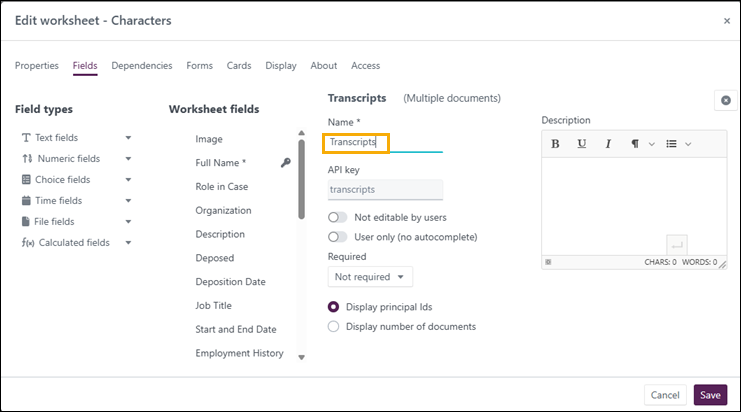Click the Save button
Image resolution: width=741 pixels, height=412 pixels.
click(x=710, y=395)
